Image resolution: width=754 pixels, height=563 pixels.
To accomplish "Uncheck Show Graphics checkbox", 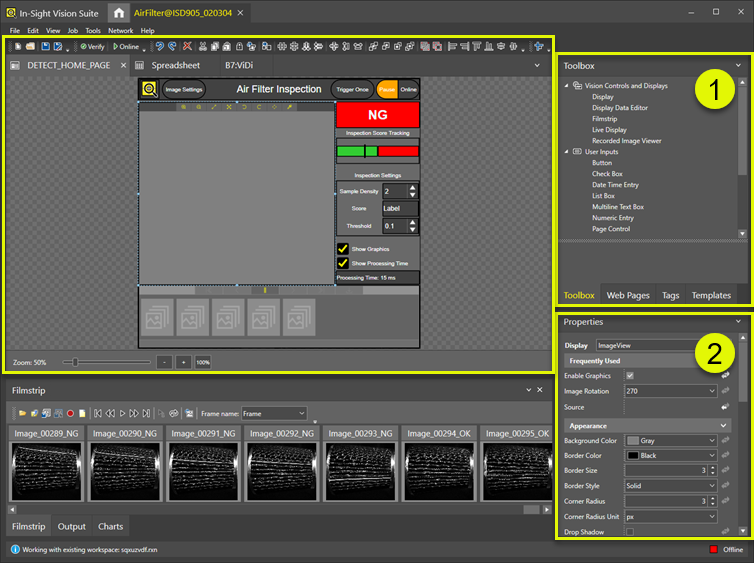I will click(x=343, y=249).
